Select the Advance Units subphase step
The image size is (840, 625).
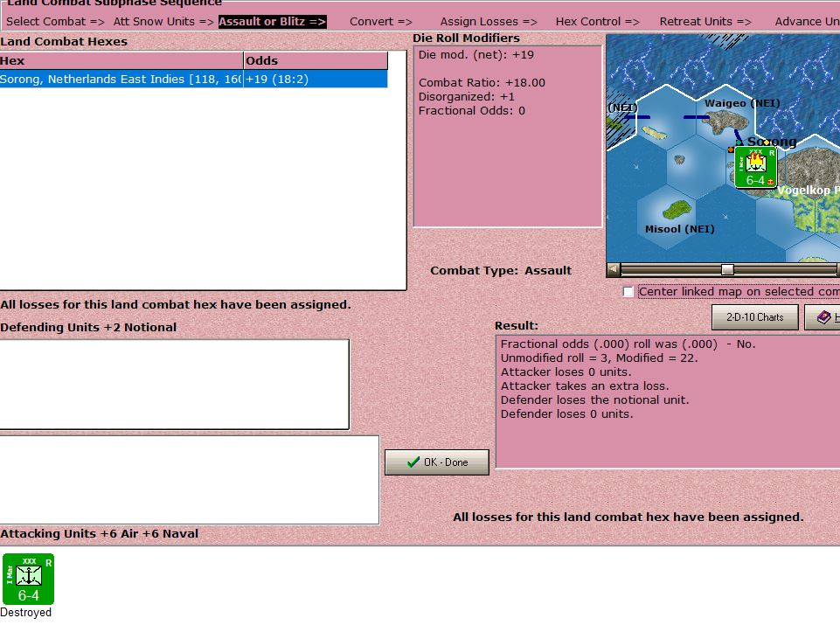coord(807,22)
